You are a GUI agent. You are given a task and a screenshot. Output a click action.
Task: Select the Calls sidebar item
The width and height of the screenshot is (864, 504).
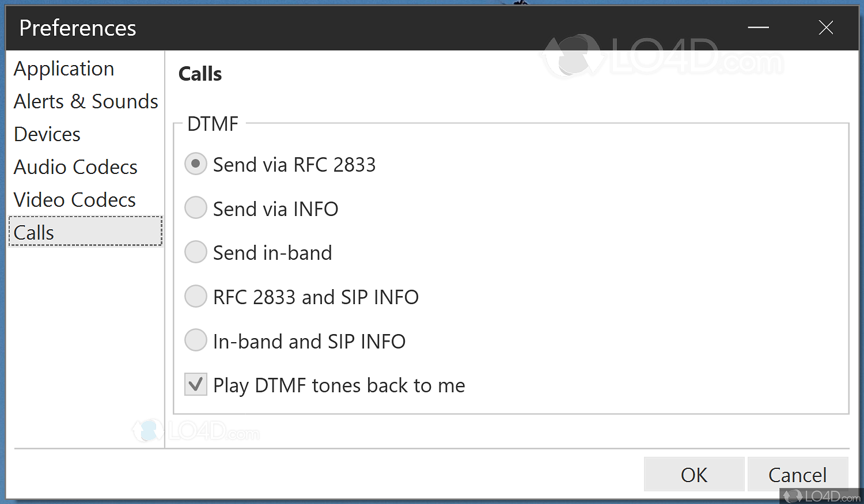click(x=34, y=233)
